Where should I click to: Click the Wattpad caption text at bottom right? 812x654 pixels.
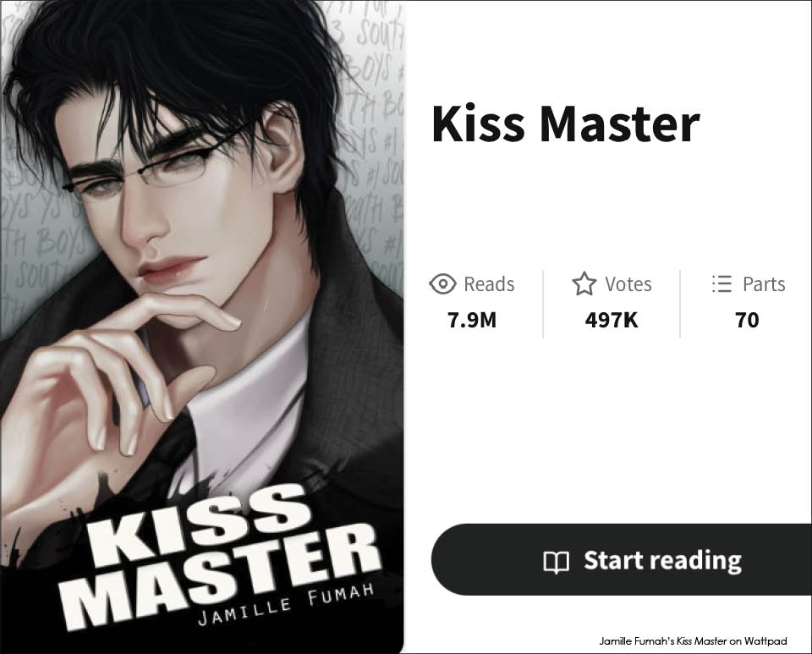[x=693, y=641]
